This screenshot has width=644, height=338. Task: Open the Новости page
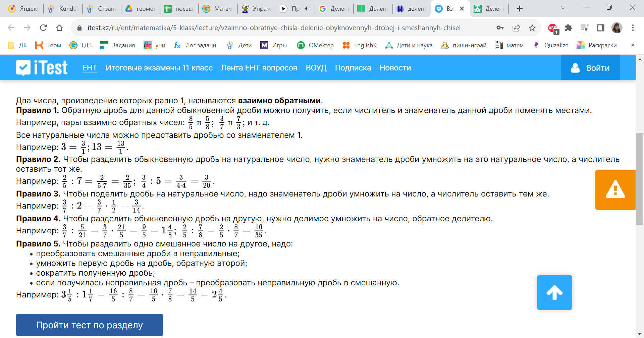pos(395,68)
